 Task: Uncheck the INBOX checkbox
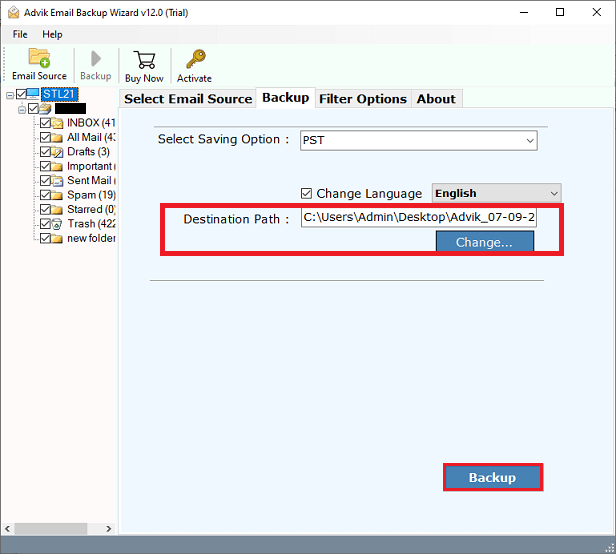(45, 123)
